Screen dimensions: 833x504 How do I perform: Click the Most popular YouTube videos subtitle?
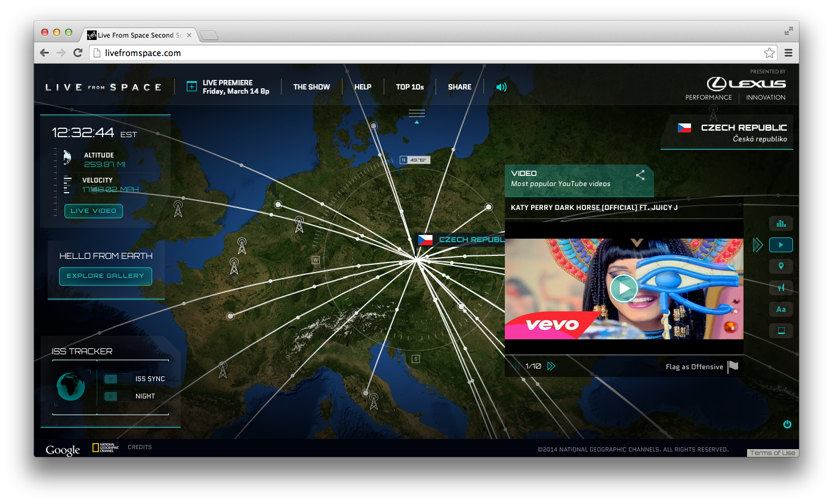point(560,184)
